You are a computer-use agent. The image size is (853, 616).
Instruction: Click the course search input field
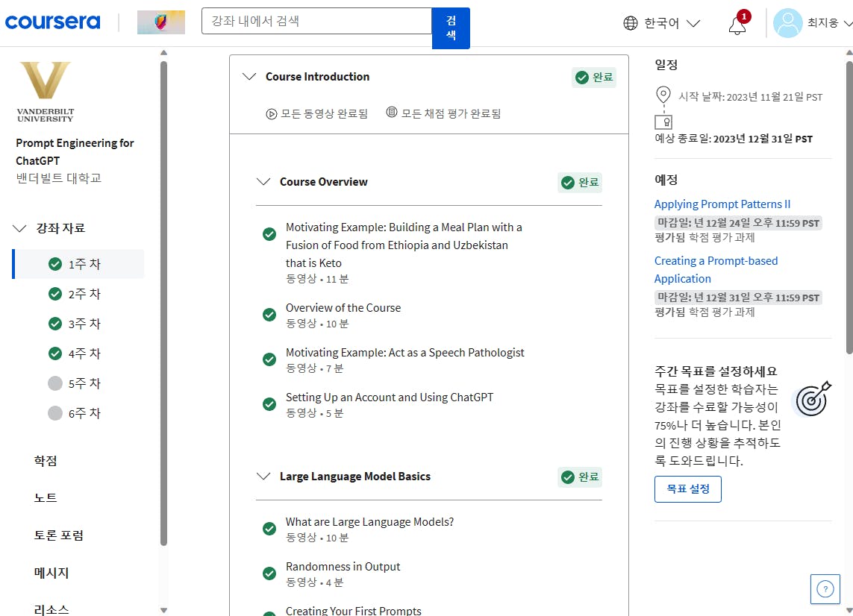tap(316, 21)
